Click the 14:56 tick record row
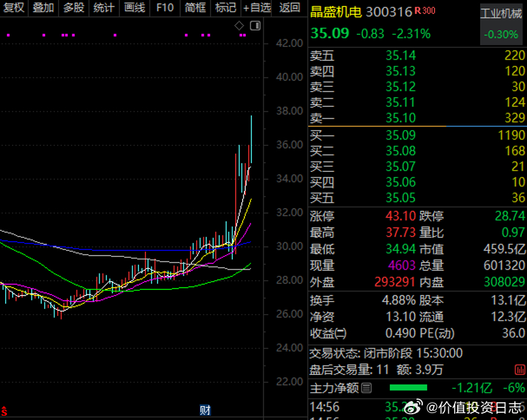 pos(417,407)
